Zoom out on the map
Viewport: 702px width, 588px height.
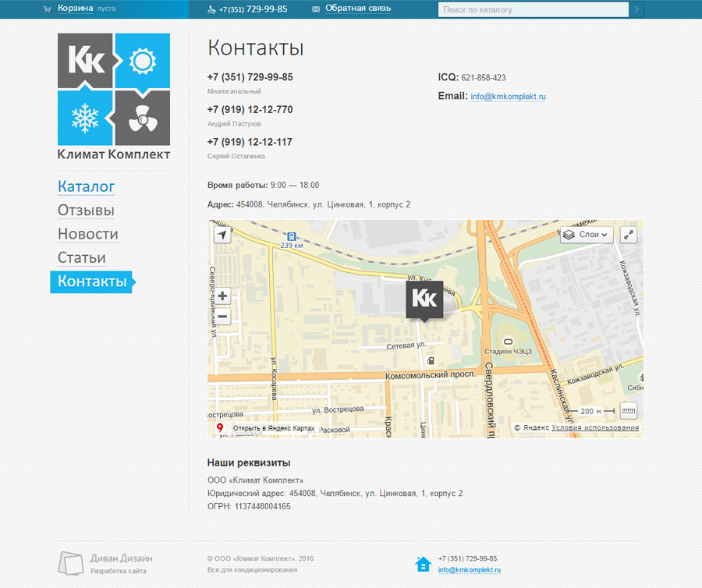(x=222, y=317)
